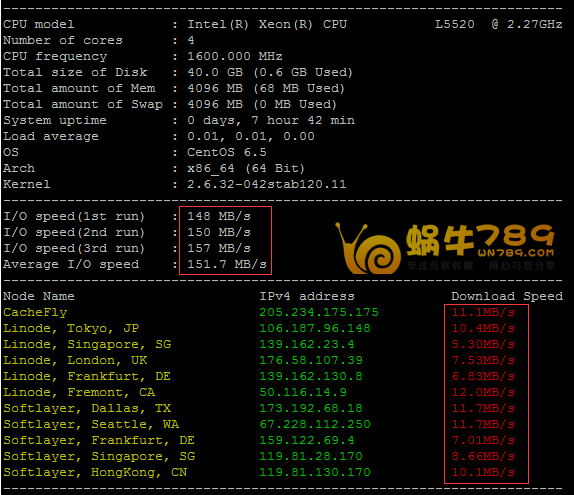Viewport: 574px width, 495px height.
Task: Click the Linode, London, UK entry
Action: [75, 360]
